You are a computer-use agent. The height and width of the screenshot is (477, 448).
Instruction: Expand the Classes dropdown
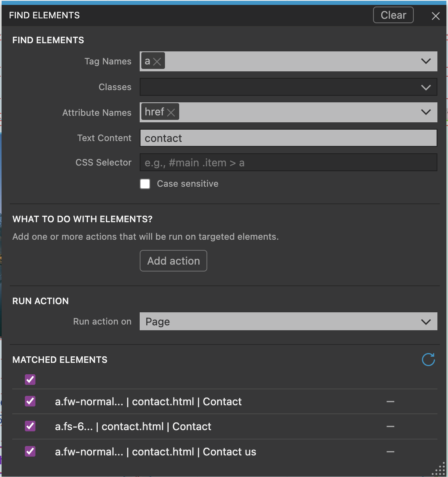[426, 87]
